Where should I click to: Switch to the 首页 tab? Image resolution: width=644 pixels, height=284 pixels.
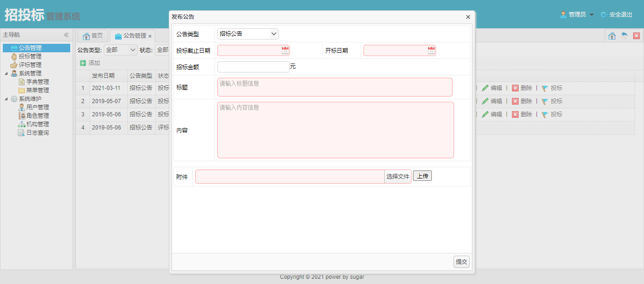(x=93, y=36)
